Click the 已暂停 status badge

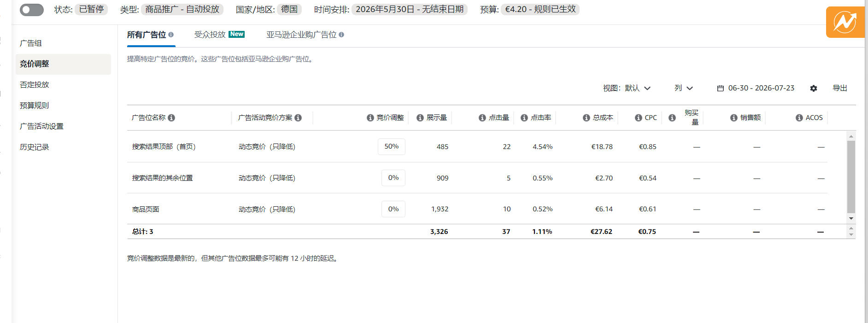click(91, 9)
